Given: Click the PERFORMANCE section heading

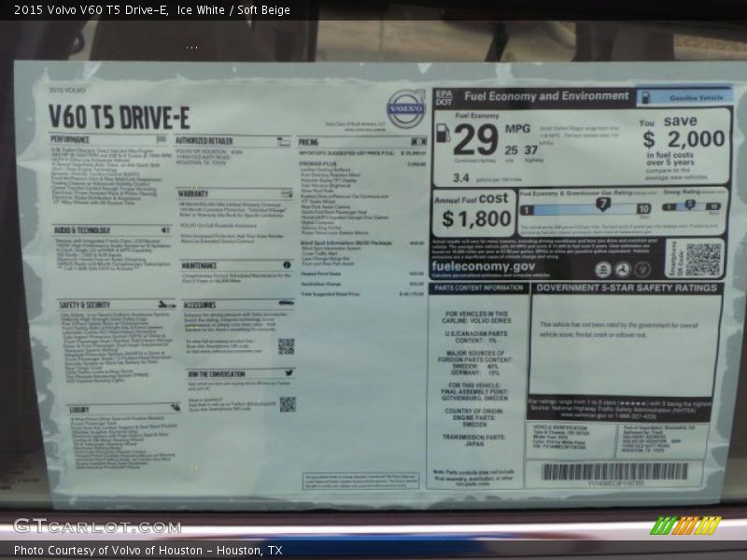Looking at the screenshot, I should pos(70,139).
